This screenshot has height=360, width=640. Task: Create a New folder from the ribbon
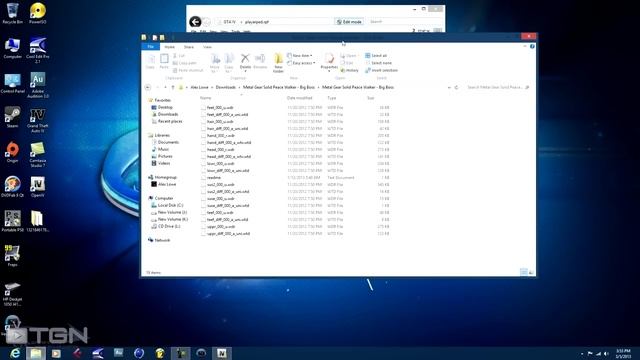pyautogui.click(x=278, y=63)
